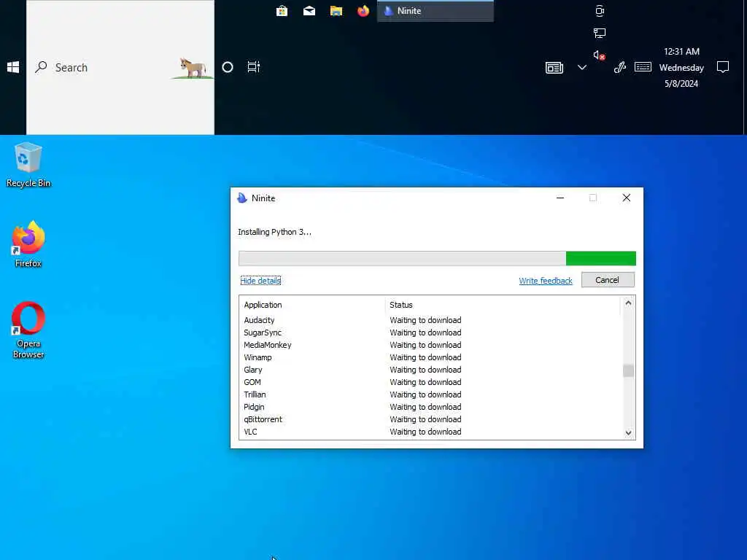Open the Action Center notifications icon
This screenshot has height=560, width=747.
pyautogui.click(x=723, y=67)
